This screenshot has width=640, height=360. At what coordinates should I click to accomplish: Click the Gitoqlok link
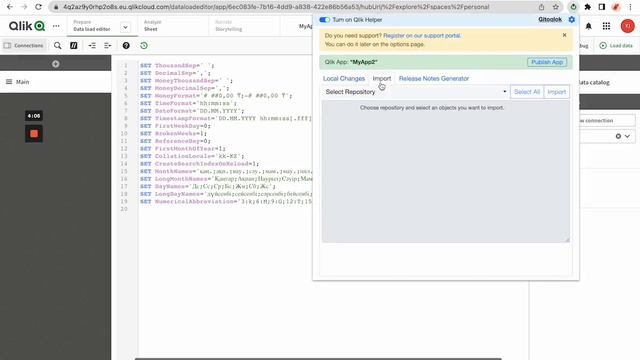coord(550,20)
